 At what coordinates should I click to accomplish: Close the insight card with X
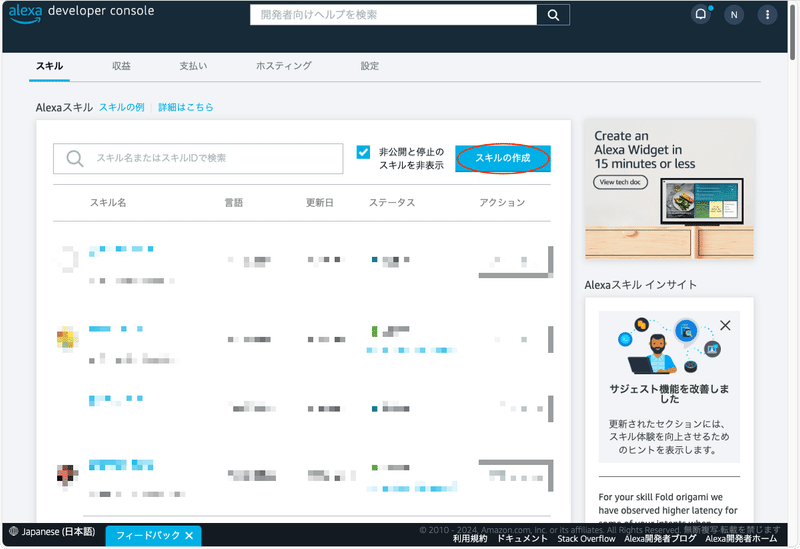(x=725, y=326)
